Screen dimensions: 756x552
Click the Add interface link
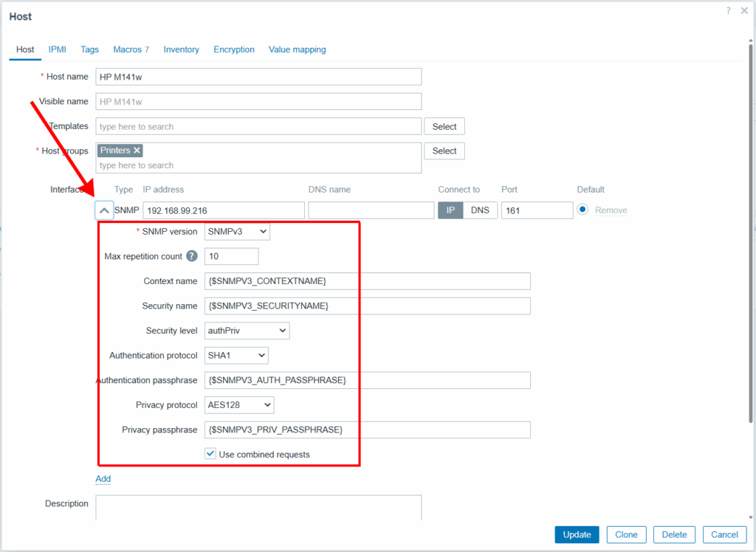click(x=103, y=479)
